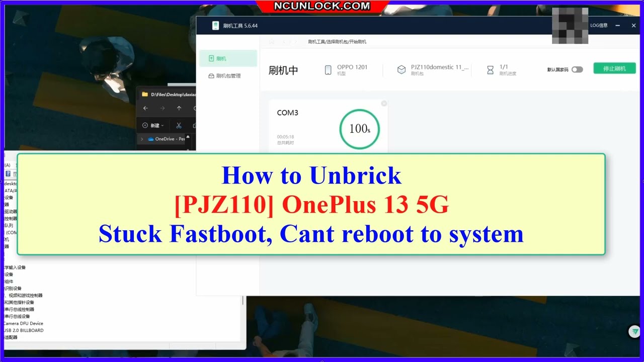The height and width of the screenshot is (362, 644).
Task: Open the (A) menu in Device Manager
Action: coord(7,165)
